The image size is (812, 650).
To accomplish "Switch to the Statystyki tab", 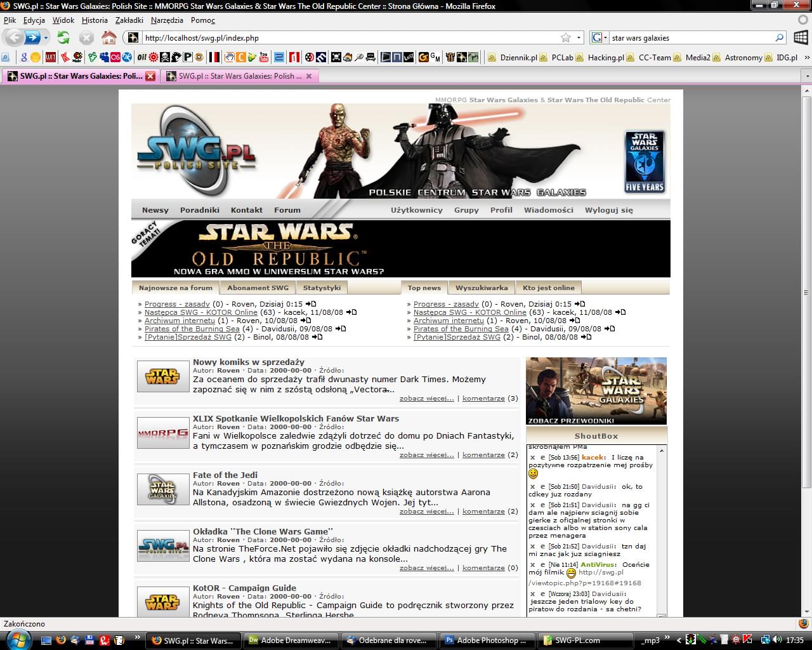I will coord(322,288).
